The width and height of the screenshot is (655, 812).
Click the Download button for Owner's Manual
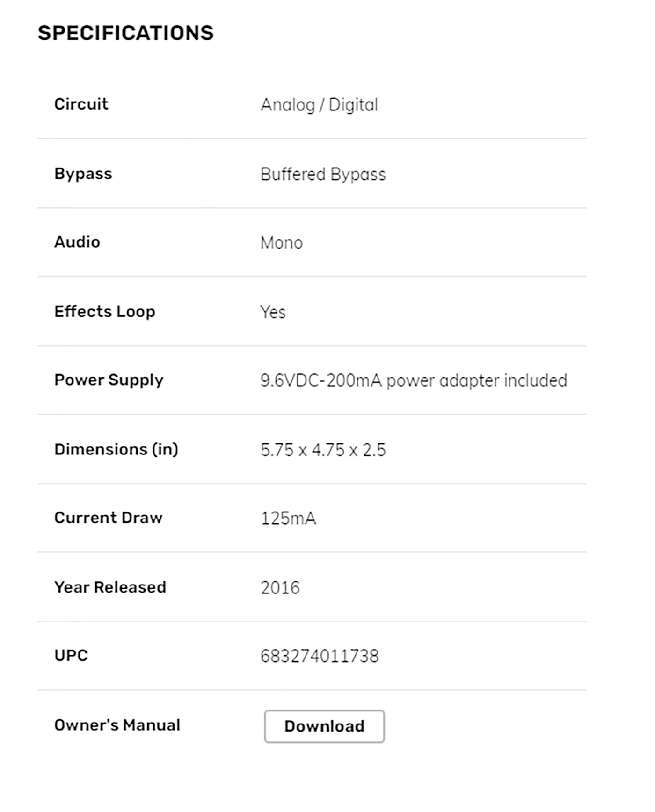(324, 726)
